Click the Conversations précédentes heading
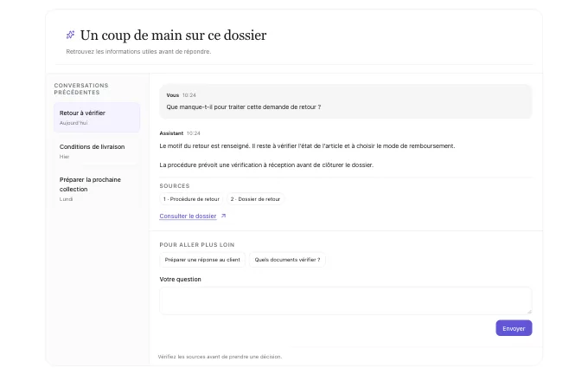Viewport: 588px width, 368px height. pyautogui.click(x=81, y=89)
